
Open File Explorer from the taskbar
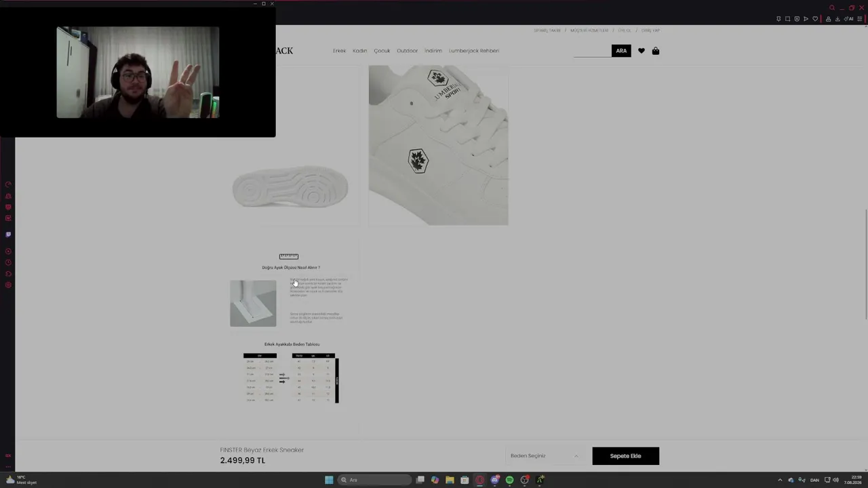pyautogui.click(x=450, y=480)
